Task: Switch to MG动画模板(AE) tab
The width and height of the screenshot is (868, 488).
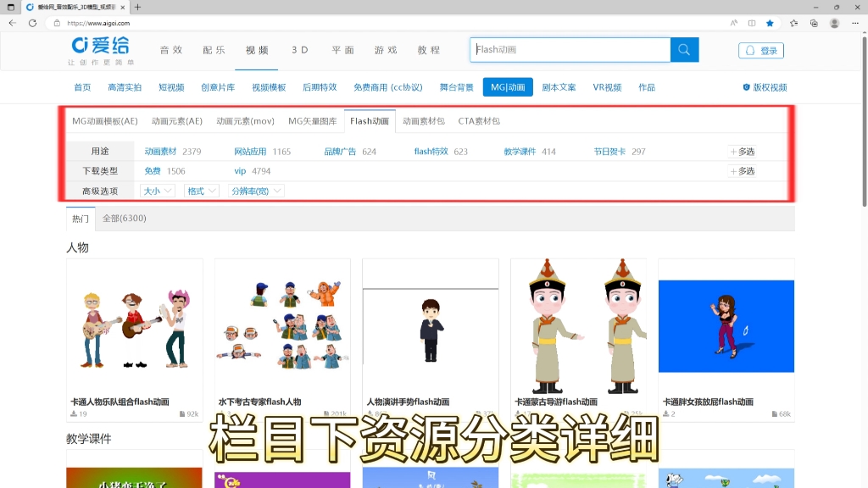Action: [104, 121]
